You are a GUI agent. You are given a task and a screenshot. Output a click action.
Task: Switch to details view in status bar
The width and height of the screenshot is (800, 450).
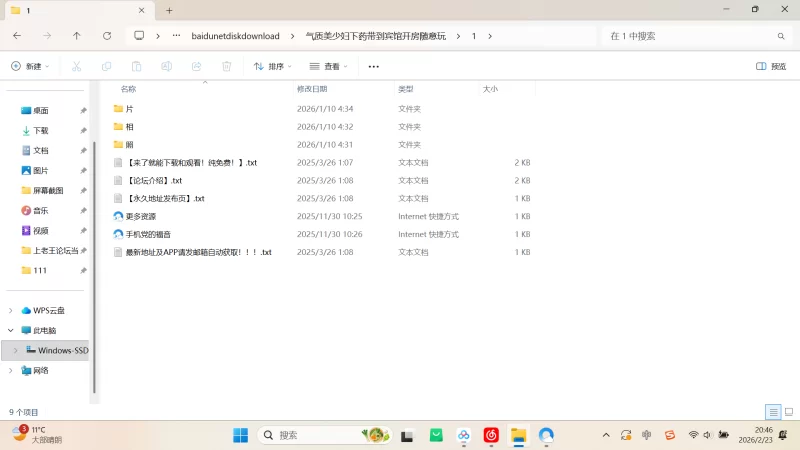pyautogui.click(x=773, y=412)
